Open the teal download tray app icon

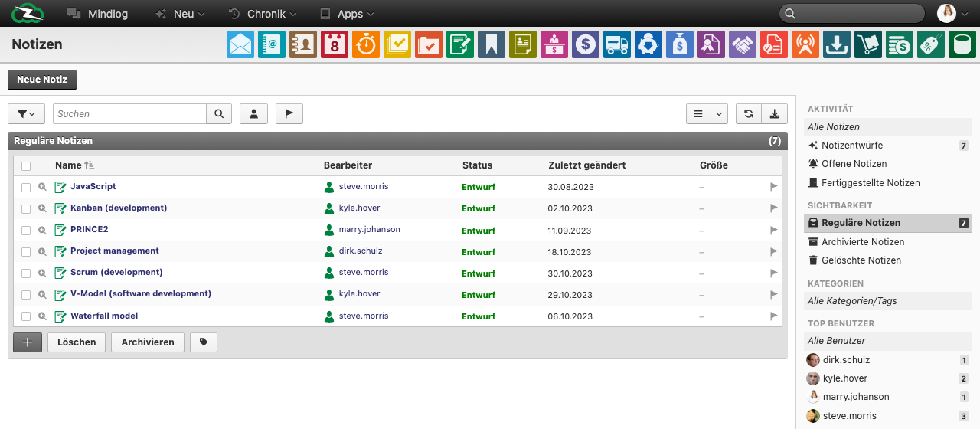(x=837, y=44)
